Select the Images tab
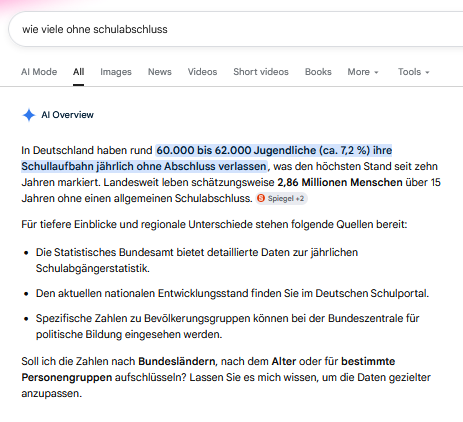 [116, 72]
